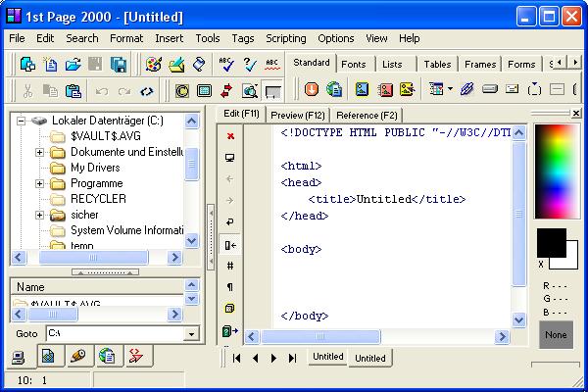Screen dimensions: 588x392
Task: Click the globe with document icon in Standard tab
Action: point(334,89)
